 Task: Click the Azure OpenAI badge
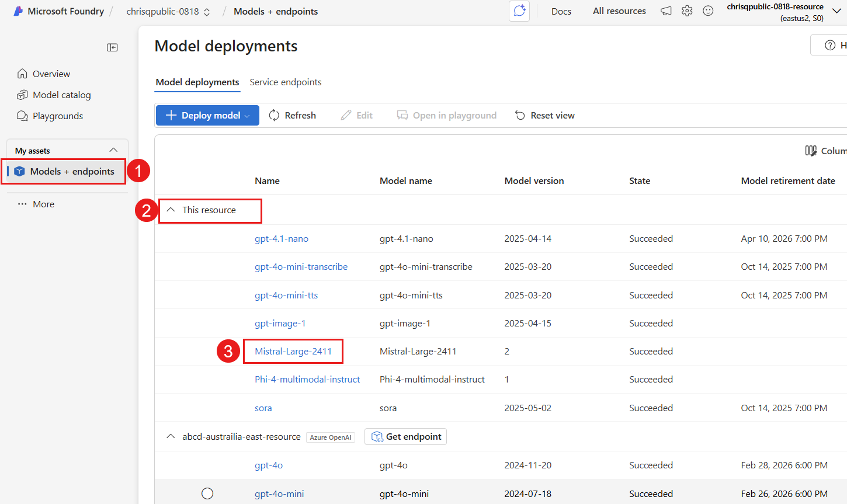click(331, 437)
